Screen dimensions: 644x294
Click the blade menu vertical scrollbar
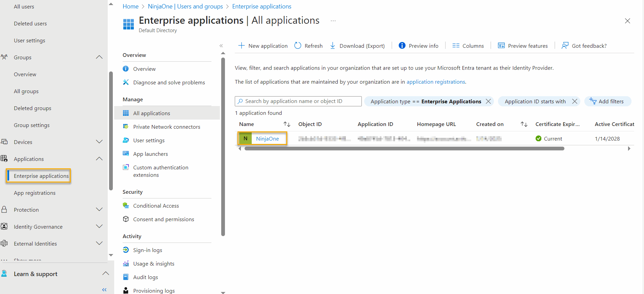(223, 146)
